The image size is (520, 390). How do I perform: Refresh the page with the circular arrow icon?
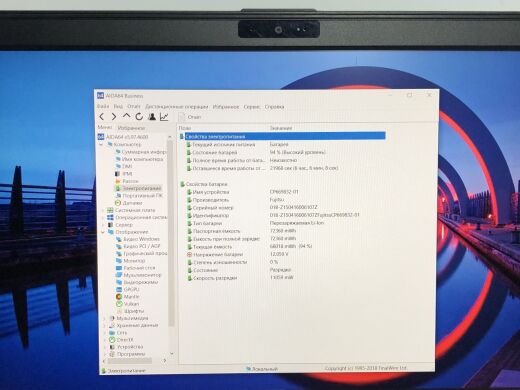pos(139,116)
